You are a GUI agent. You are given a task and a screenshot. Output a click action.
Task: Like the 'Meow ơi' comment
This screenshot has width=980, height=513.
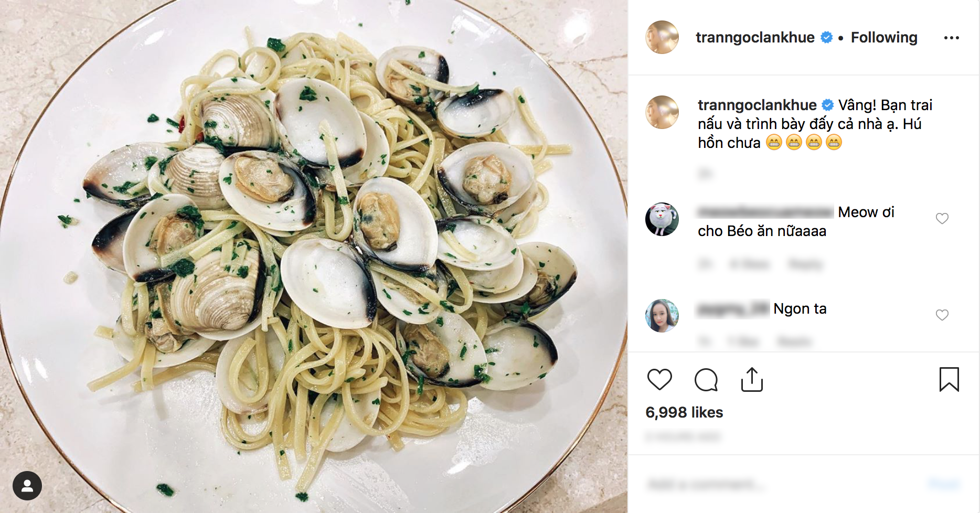coord(942,219)
